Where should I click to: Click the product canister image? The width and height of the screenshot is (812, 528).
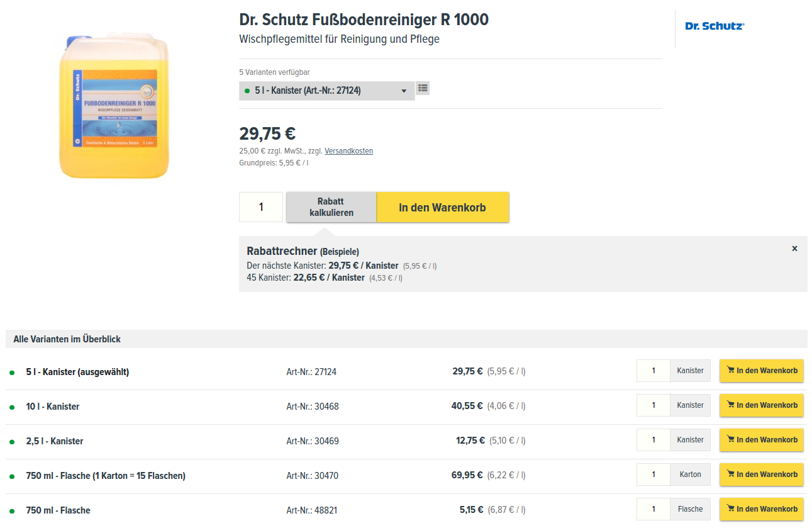tap(114, 107)
